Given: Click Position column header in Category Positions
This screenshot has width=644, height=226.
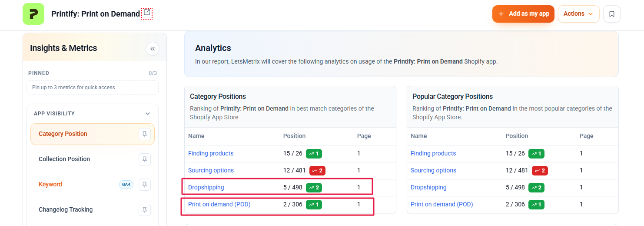Looking at the screenshot, I should (x=295, y=136).
